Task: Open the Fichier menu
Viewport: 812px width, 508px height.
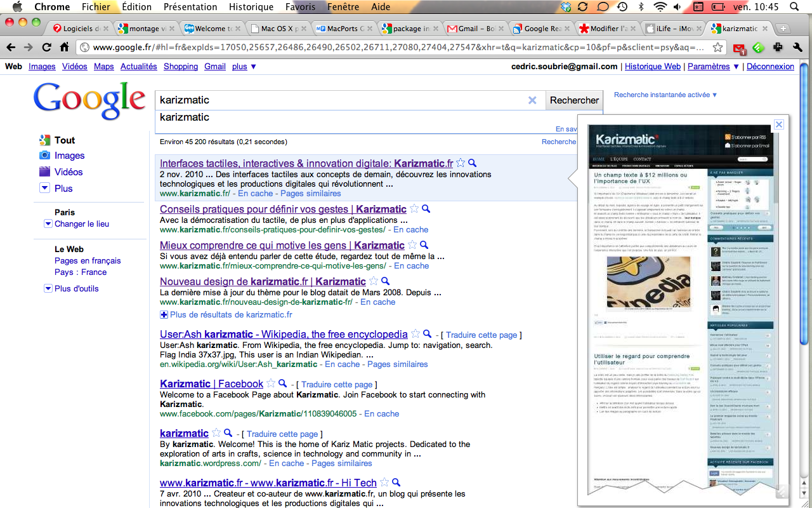Action: coord(96,7)
